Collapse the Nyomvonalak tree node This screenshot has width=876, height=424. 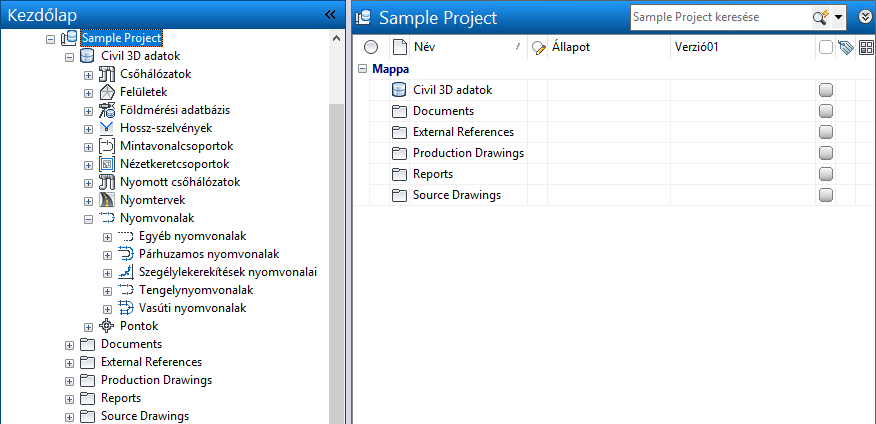point(88,217)
